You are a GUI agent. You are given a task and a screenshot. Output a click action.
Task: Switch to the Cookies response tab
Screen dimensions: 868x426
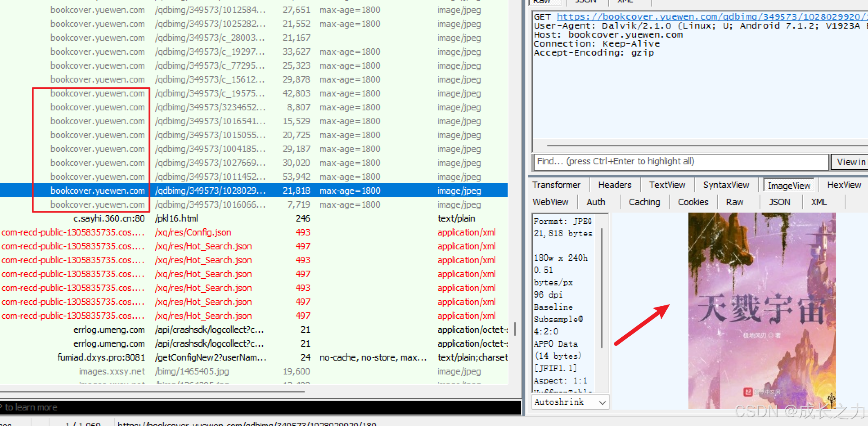[x=693, y=202]
